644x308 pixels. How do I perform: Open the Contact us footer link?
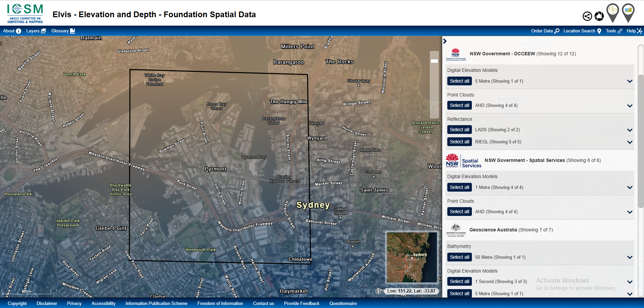pos(263,303)
